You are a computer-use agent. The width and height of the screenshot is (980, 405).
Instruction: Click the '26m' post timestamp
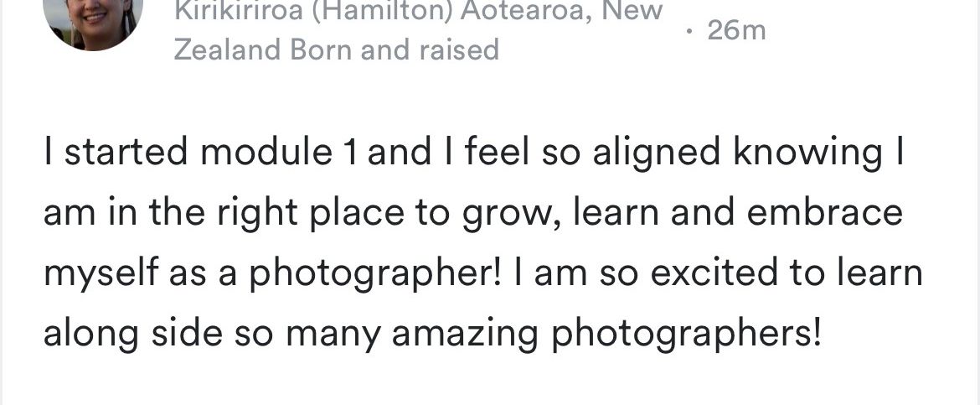click(735, 31)
